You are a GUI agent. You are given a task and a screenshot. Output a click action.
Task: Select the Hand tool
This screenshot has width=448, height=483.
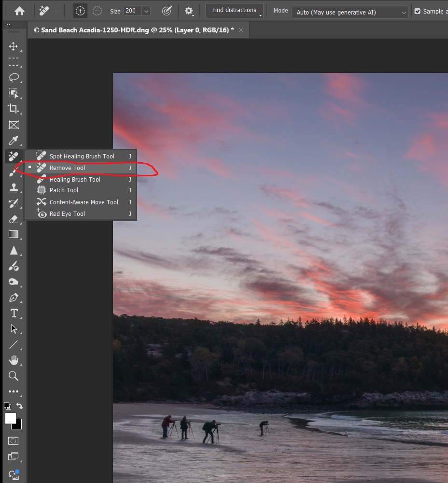click(14, 360)
